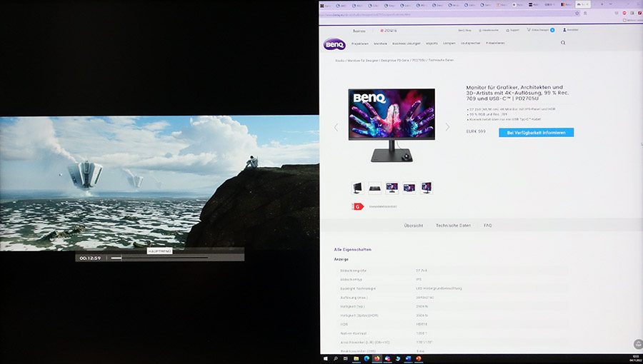643x364 pixels.
Task: Open Händlersuche link in header
Action: coord(489,30)
